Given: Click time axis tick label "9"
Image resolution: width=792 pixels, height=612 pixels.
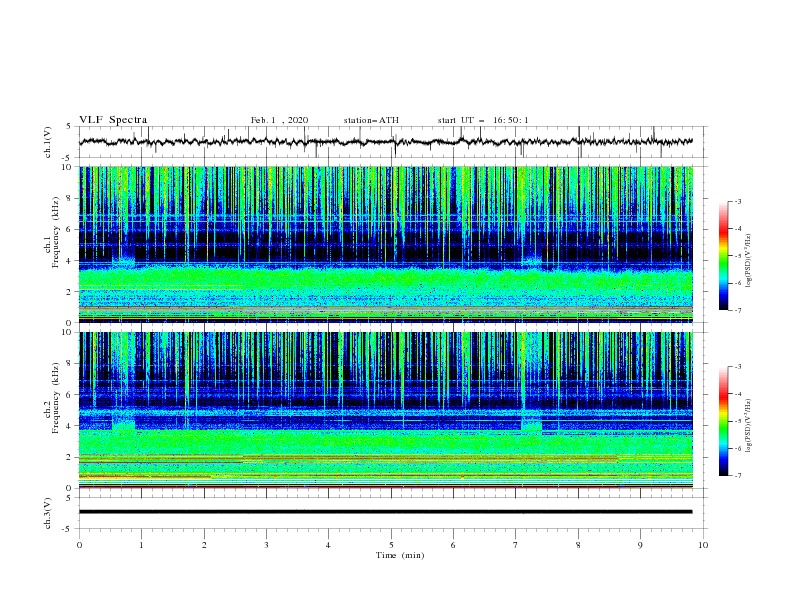Looking at the screenshot, I should click(640, 545).
